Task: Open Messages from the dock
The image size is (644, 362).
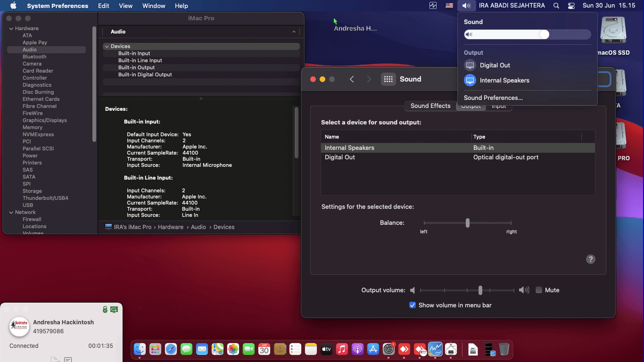Action: [186, 349]
